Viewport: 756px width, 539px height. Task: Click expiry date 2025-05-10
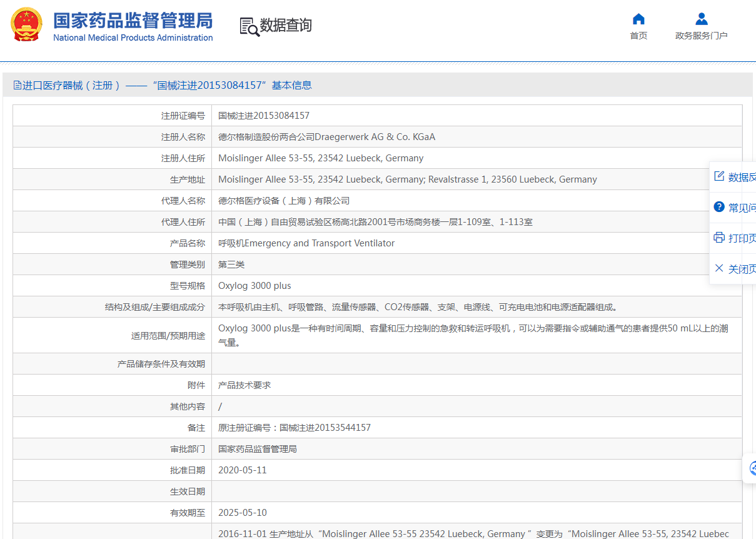(243, 513)
